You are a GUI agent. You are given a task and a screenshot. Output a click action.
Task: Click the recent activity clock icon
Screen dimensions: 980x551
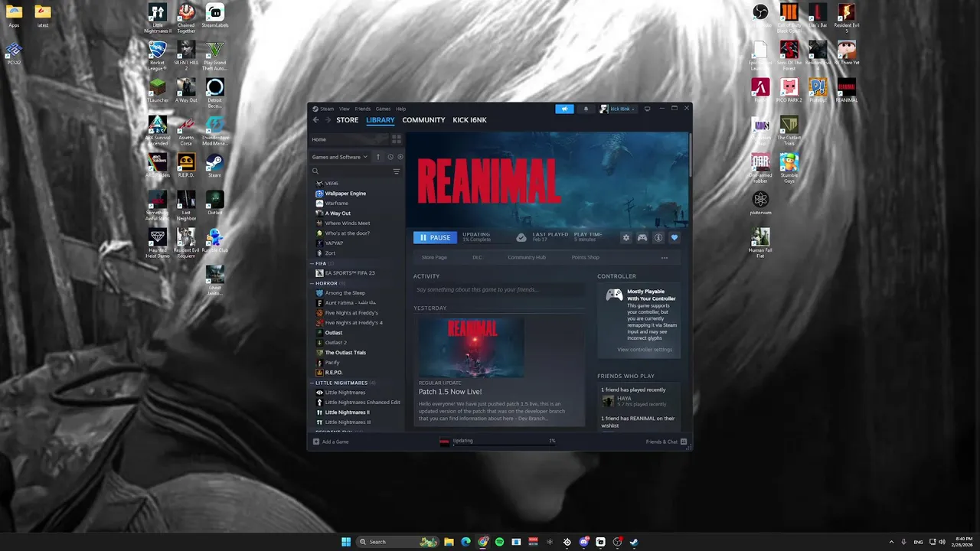click(390, 157)
